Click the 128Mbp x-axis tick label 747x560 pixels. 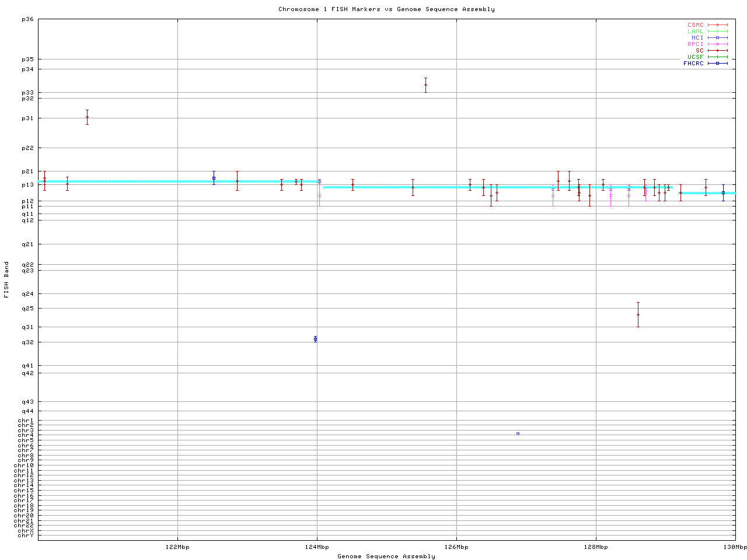[596, 547]
